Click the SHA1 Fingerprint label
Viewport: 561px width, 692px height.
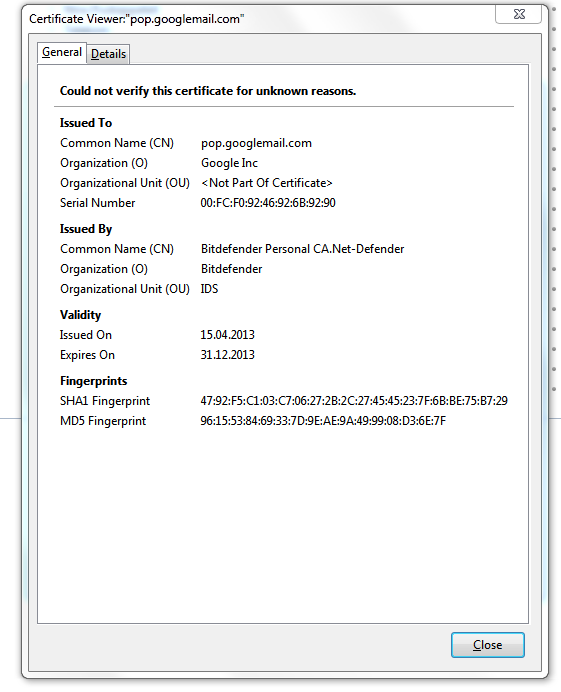pyautogui.click(x=105, y=401)
